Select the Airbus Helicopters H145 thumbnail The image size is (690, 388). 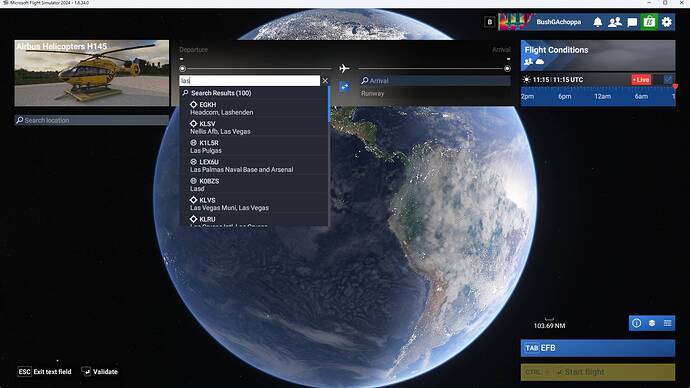(x=92, y=73)
